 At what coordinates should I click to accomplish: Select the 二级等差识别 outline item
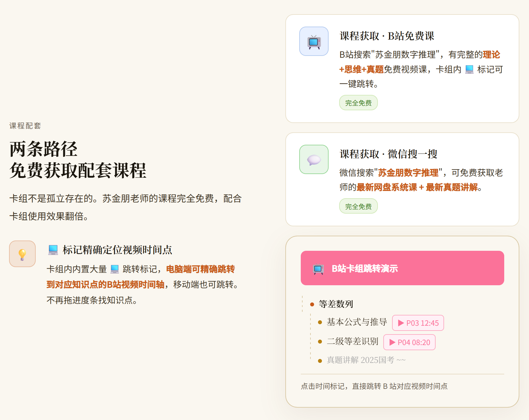[x=353, y=341]
